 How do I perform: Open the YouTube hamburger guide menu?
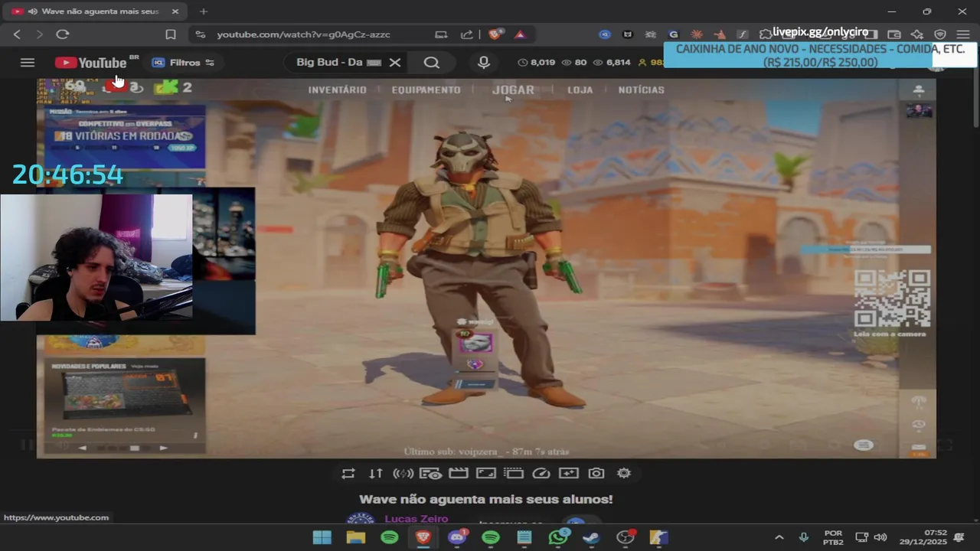click(x=28, y=63)
